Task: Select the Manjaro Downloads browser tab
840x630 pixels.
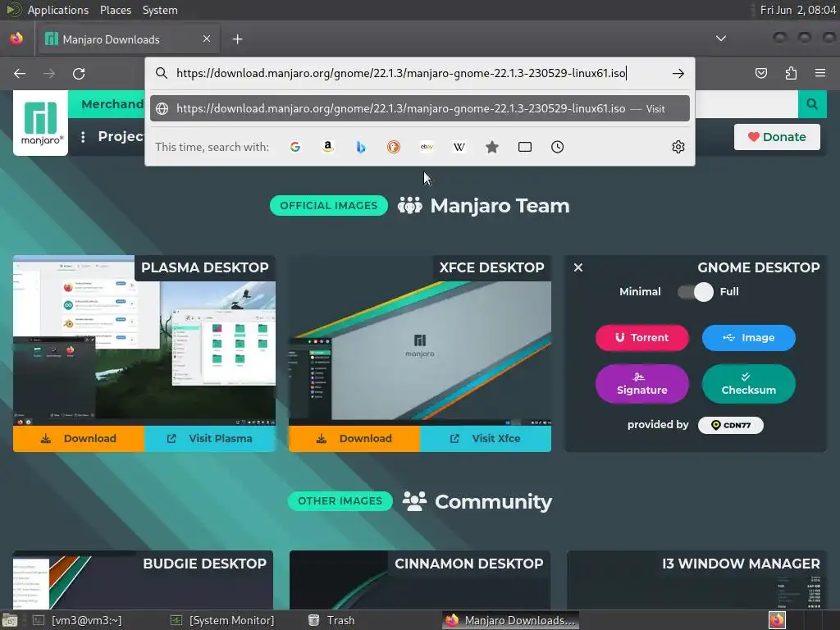Action: (x=129, y=39)
